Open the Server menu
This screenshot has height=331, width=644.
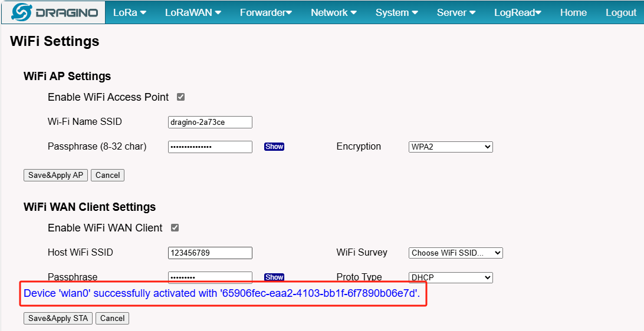(x=456, y=13)
